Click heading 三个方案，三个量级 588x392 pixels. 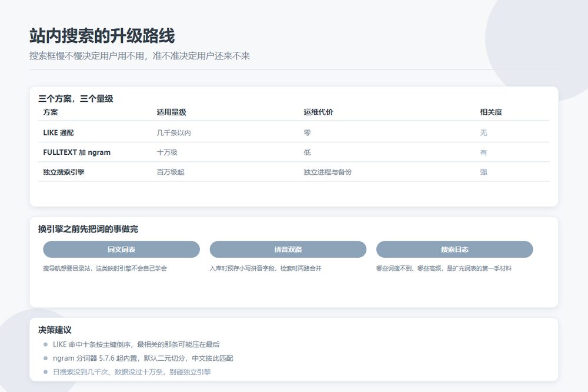tap(75, 99)
